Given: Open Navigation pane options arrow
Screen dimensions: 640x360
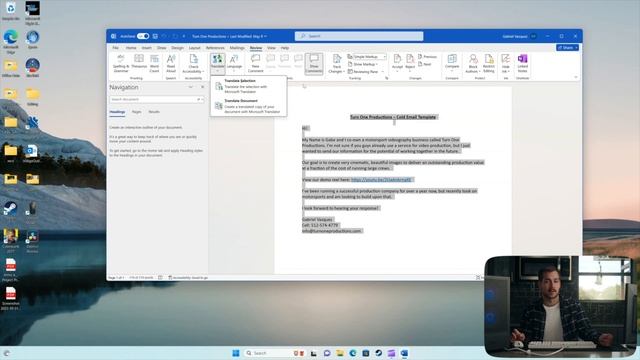Looking at the screenshot, I should pyautogui.click(x=191, y=87).
